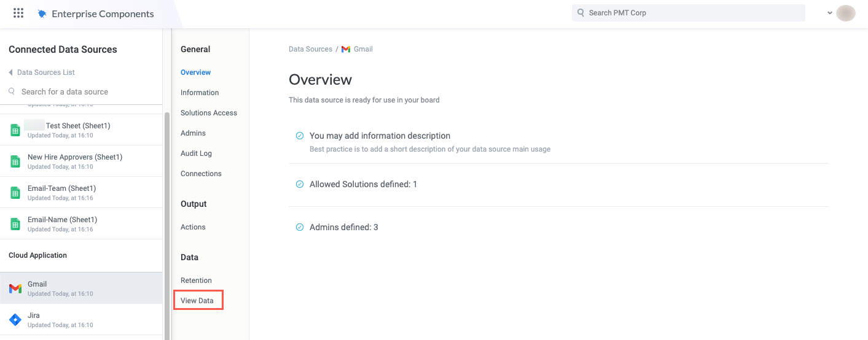
Task: Expand the profile menu dropdown arrow
Action: pyautogui.click(x=830, y=13)
